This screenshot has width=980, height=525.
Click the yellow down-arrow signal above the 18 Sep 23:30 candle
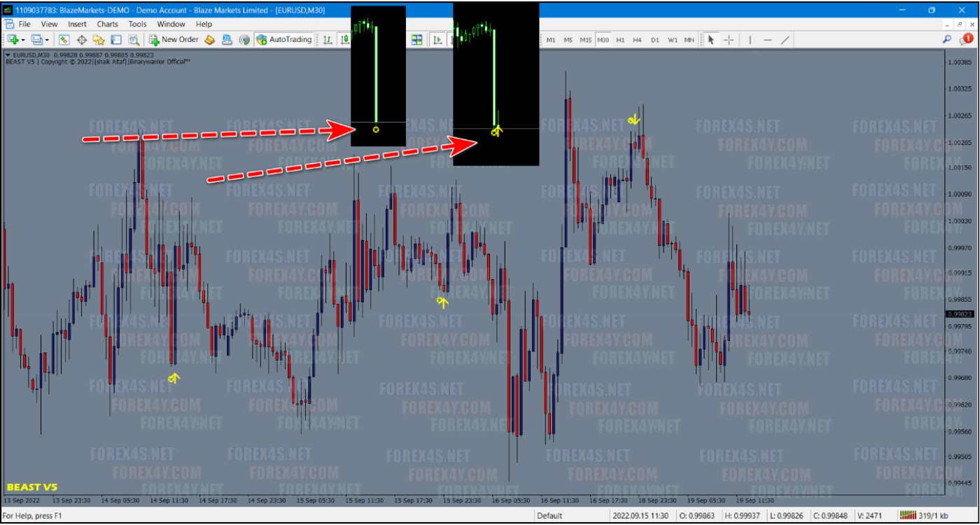pos(635,120)
